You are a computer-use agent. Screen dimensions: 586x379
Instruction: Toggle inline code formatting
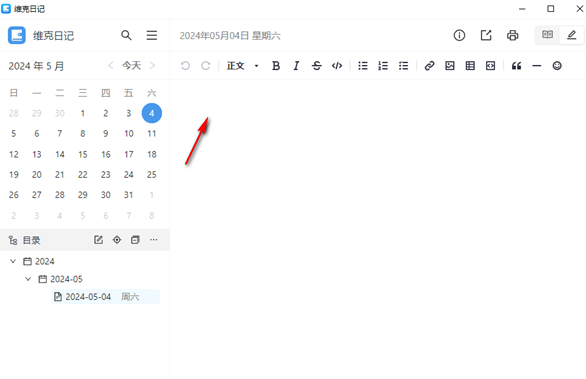tap(337, 66)
